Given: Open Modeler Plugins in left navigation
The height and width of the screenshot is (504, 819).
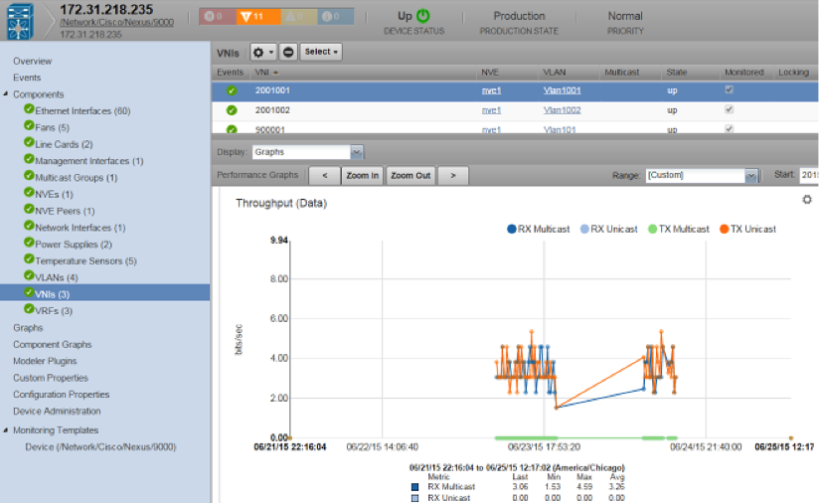Looking at the screenshot, I should click(x=45, y=361).
